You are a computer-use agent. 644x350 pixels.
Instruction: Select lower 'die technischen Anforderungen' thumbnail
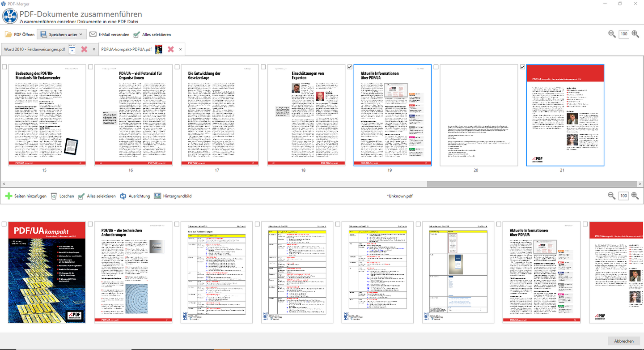133,272
